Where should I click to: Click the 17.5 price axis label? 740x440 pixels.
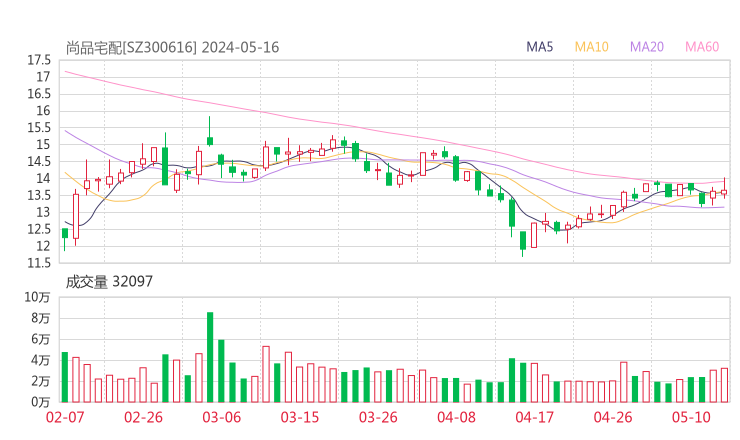(x=39, y=60)
